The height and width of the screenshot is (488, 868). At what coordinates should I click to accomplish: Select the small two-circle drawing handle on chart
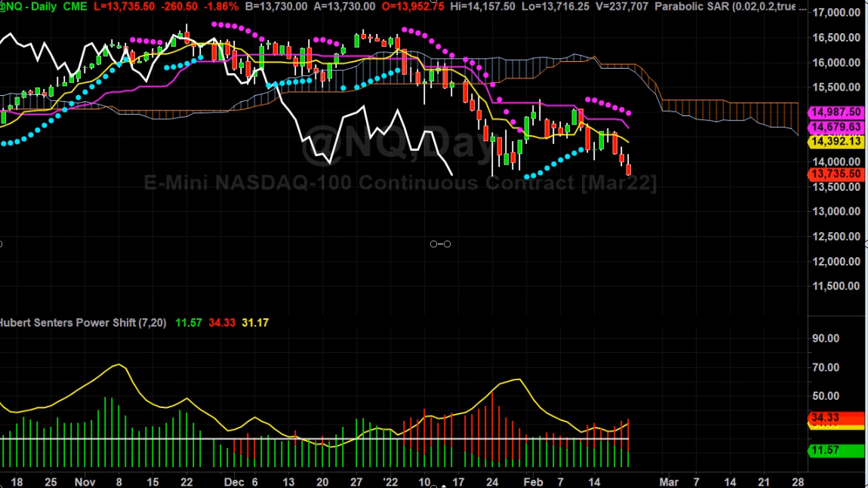point(441,244)
